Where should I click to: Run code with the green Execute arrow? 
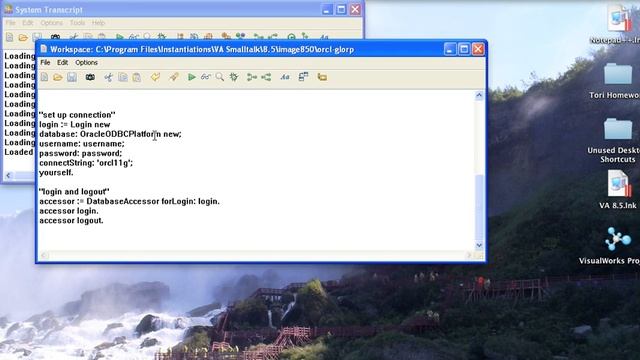191,77
